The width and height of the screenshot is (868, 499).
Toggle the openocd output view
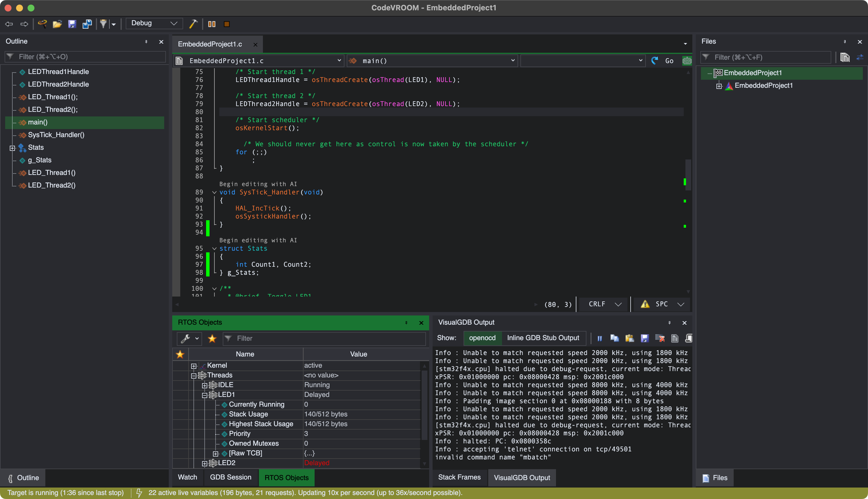click(482, 338)
